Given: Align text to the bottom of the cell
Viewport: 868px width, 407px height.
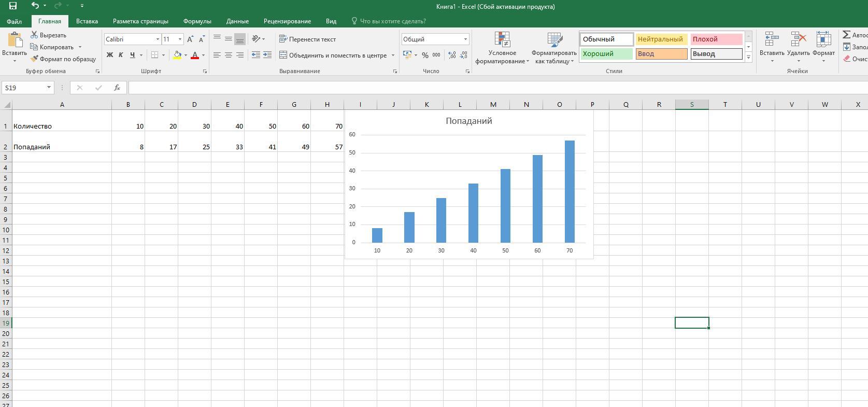Looking at the screenshot, I should [x=239, y=39].
